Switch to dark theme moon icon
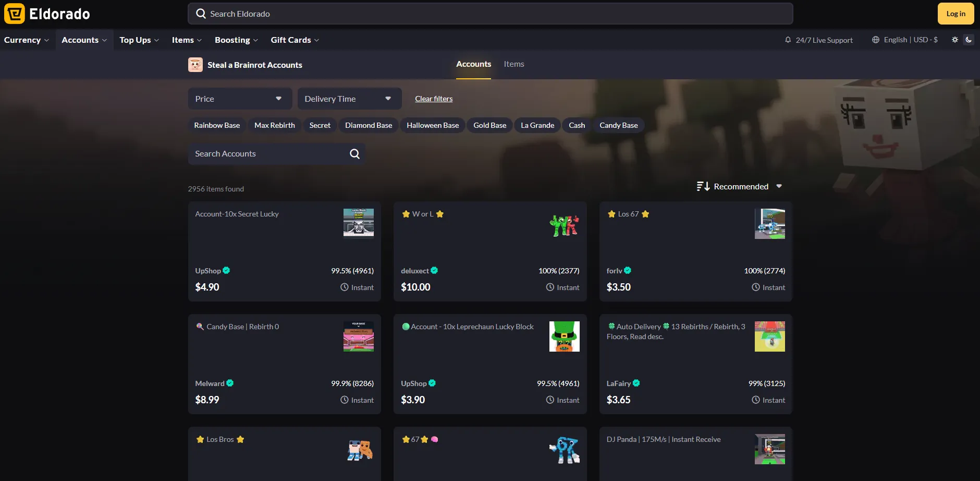Screen dimensions: 980x481 [969, 40]
